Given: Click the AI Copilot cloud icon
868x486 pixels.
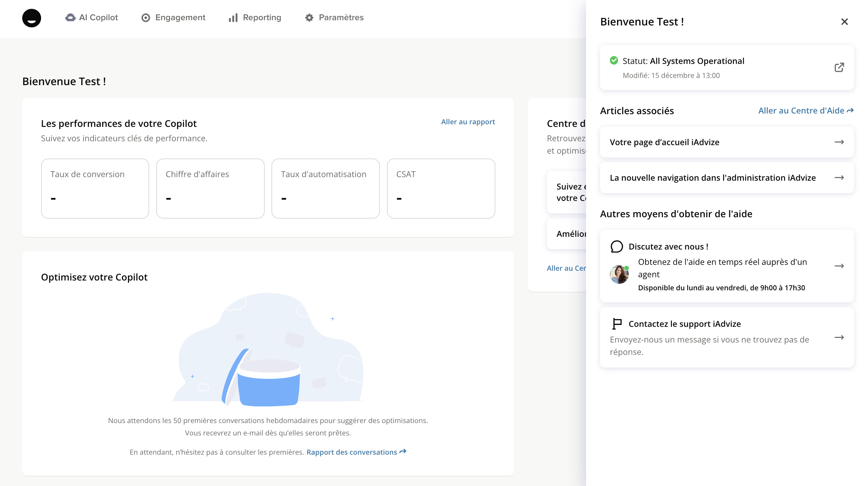Looking at the screenshot, I should point(70,18).
